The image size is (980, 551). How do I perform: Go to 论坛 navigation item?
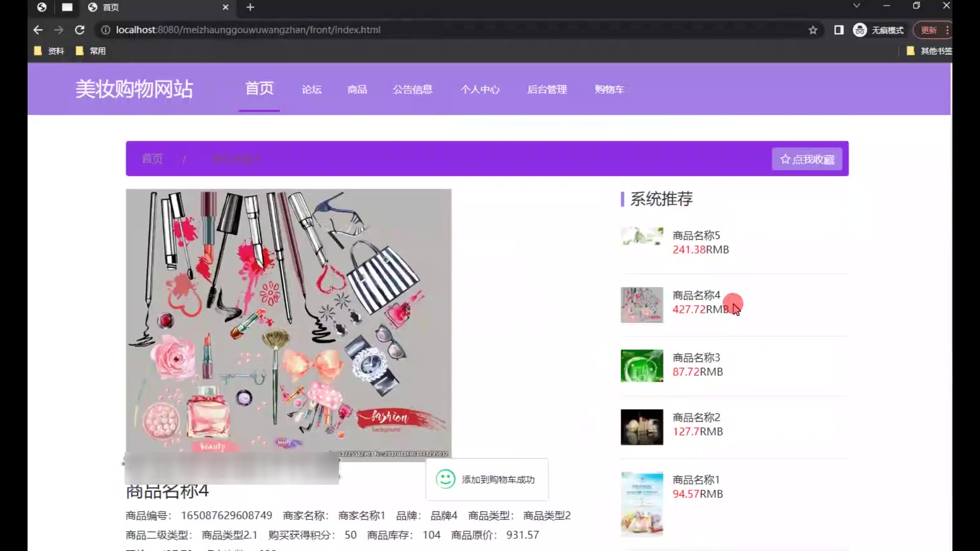[311, 90]
